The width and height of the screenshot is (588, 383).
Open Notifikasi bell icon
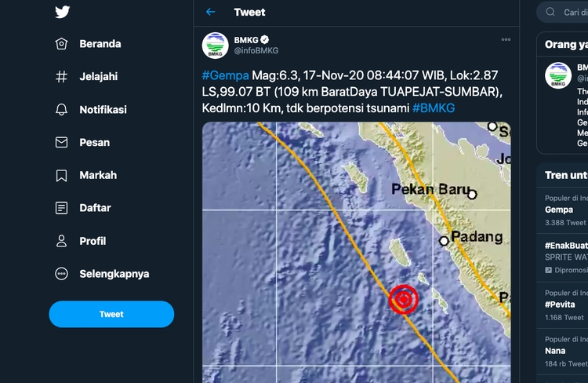pyautogui.click(x=62, y=110)
